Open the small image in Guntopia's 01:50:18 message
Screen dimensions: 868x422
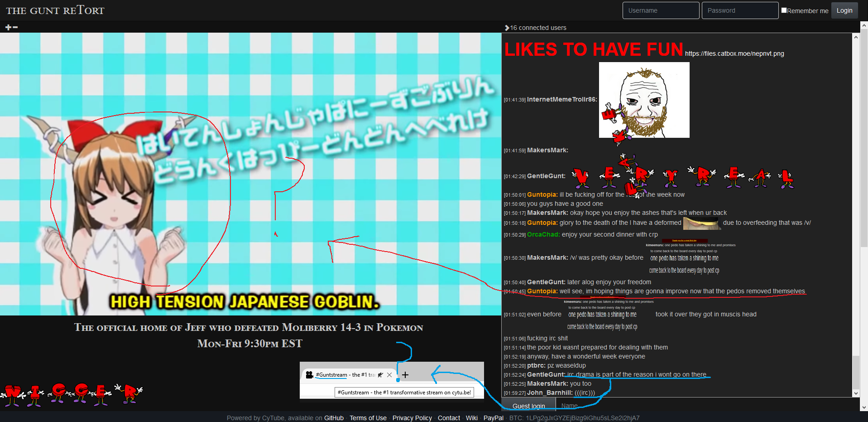pos(701,223)
